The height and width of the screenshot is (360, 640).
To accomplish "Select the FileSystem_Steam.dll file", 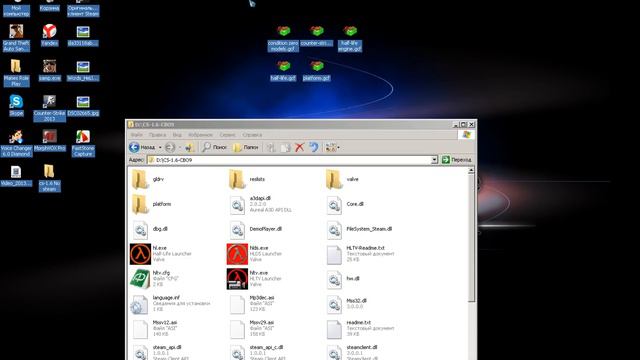I will (359, 229).
